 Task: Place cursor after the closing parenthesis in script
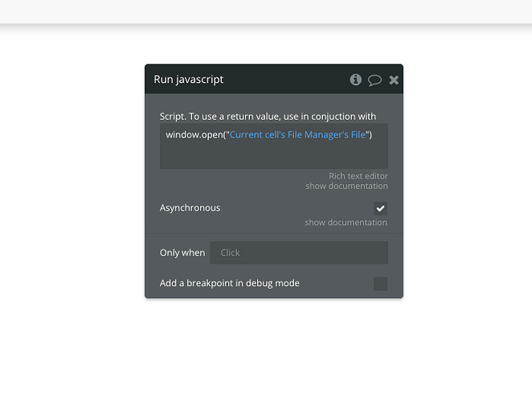373,134
